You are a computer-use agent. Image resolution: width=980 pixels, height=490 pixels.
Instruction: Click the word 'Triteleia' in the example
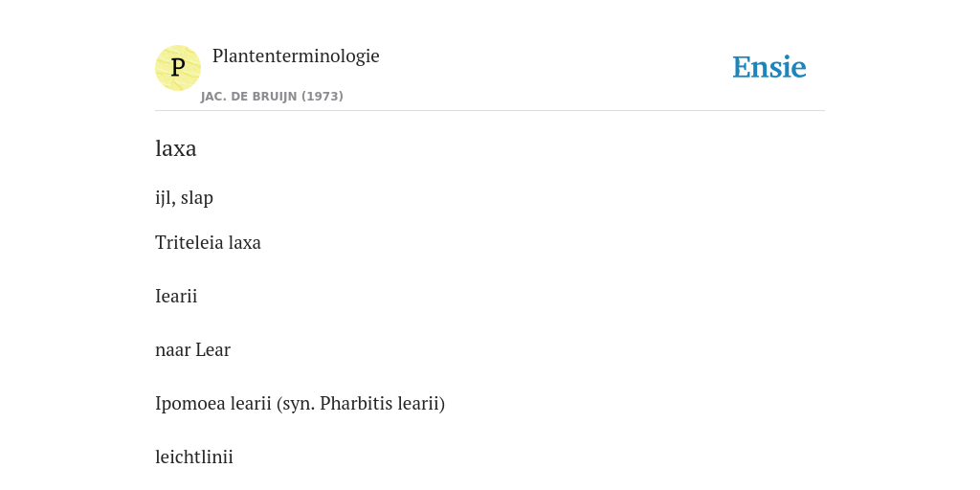point(189,242)
